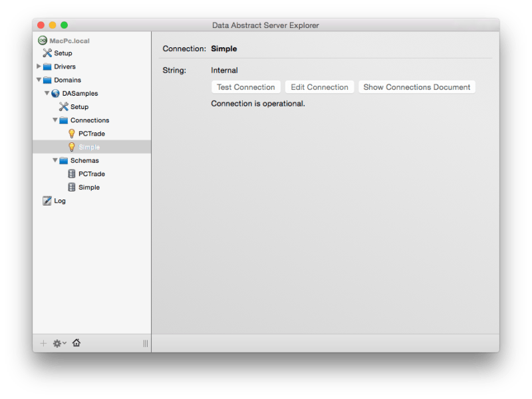Open Show Connections Document
The image size is (532, 399).
[416, 86]
